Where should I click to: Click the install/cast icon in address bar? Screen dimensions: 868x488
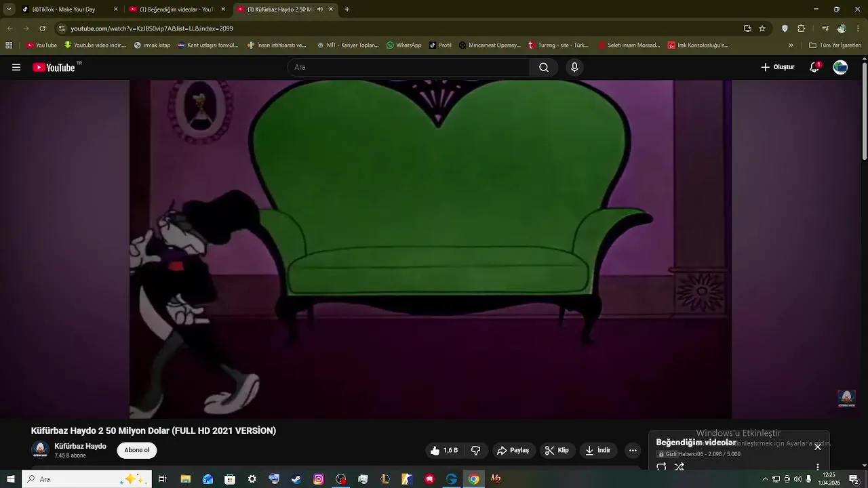[747, 28]
